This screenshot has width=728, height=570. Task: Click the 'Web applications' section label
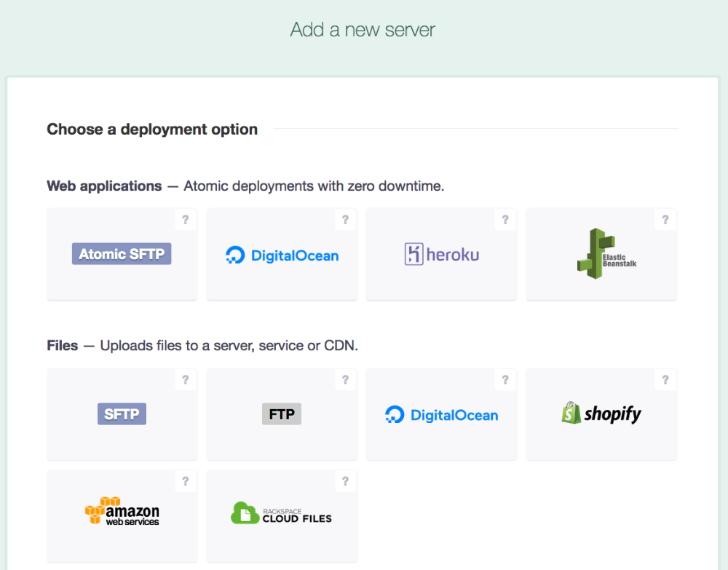tap(104, 186)
